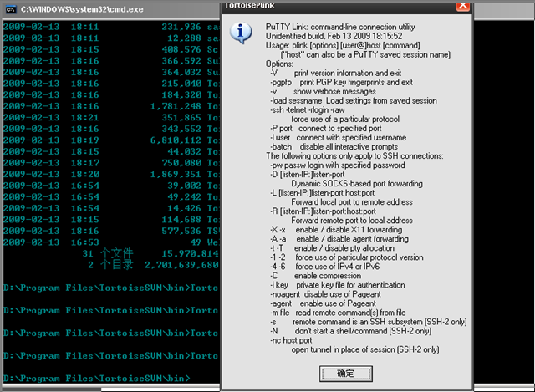Click the C:\WINDOWS\system32\cmd.exe title bar text
Screen dimensions: 535x392
pyautogui.click(x=82, y=9)
